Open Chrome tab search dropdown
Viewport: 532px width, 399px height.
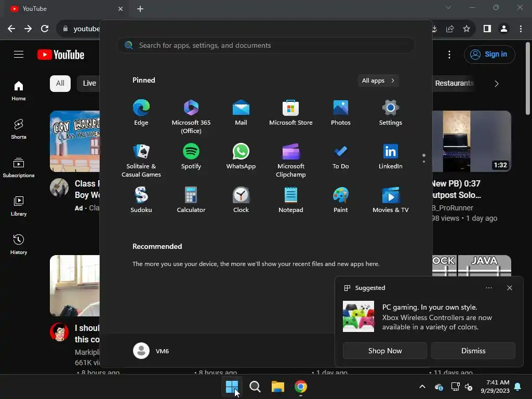click(x=448, y=7)
